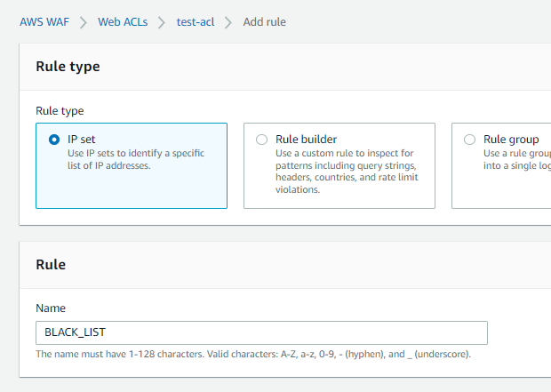551x392 pixels.
Task: Click chevron after Web ACLs breadcrumb
Action: click(x=160, y=21)
